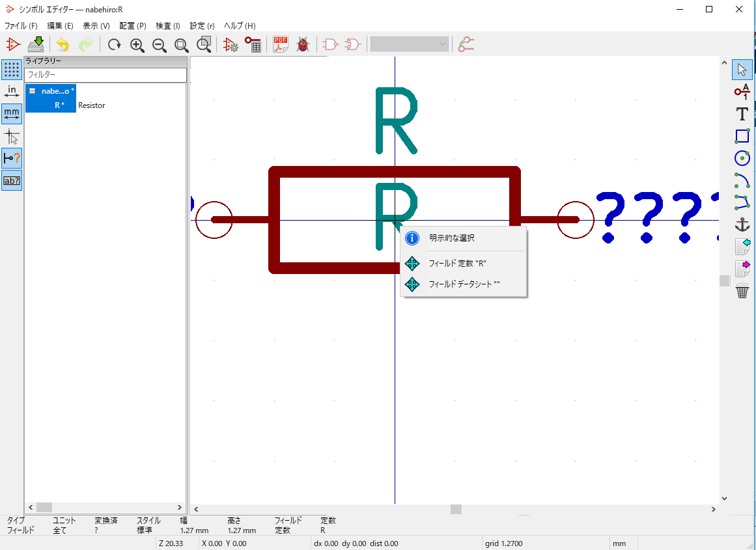Save all changes with disk icon
The width and height of the screenshot is (756, 550).
point(36,45)
